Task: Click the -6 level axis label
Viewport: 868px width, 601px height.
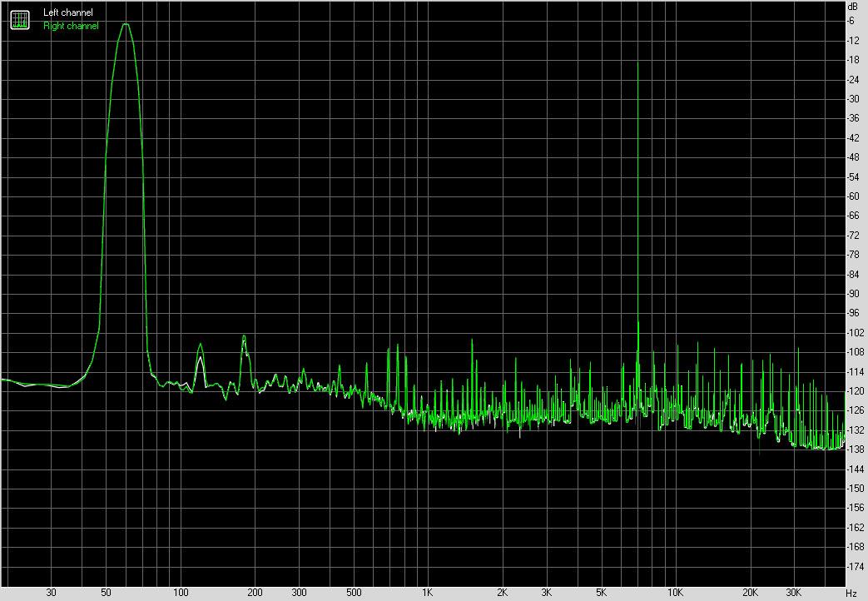Action: coord(852,21)
